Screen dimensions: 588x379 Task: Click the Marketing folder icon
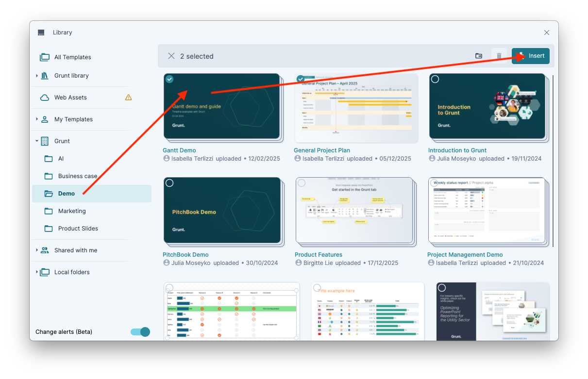click(49, 211)
